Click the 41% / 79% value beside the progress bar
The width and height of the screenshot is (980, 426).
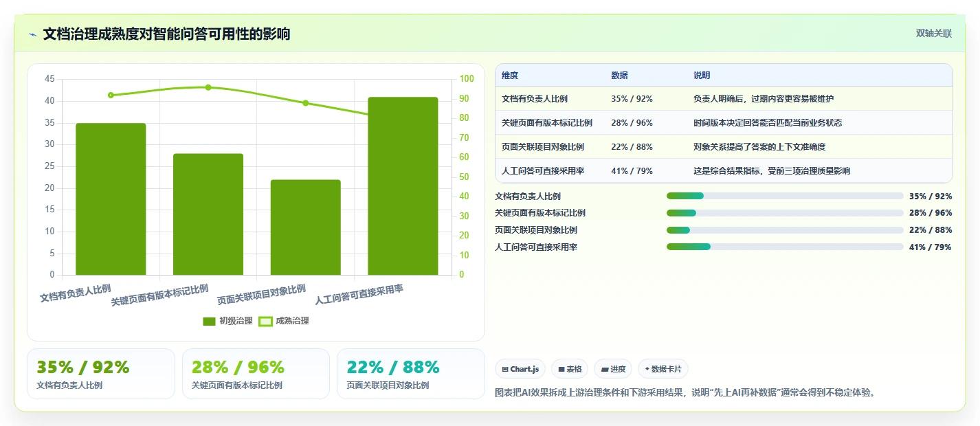(930, 247)
